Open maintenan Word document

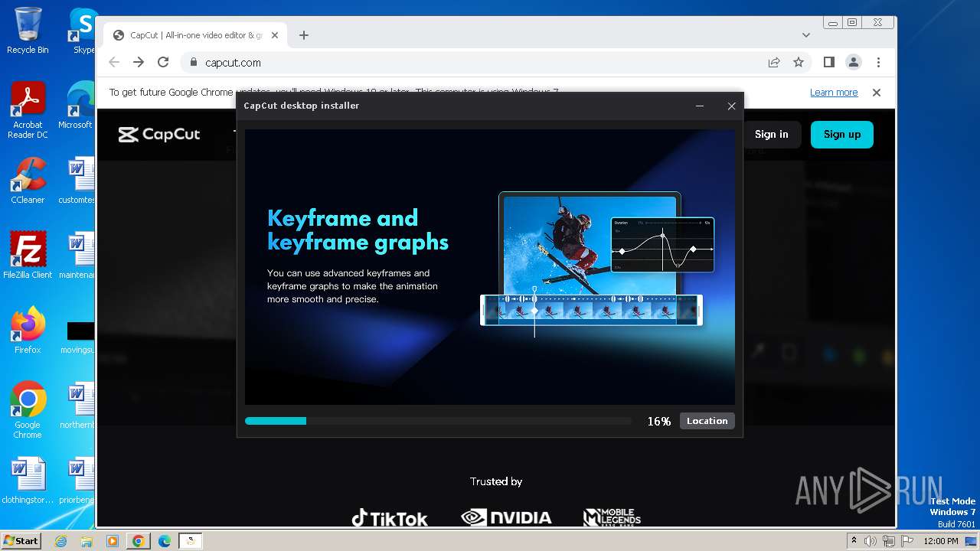tap(78, 256)
